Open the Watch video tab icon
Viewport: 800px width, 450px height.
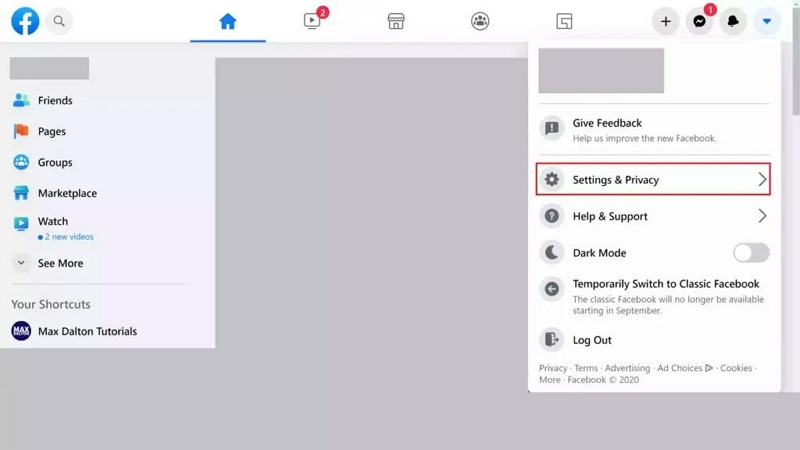tap(313, 21)
